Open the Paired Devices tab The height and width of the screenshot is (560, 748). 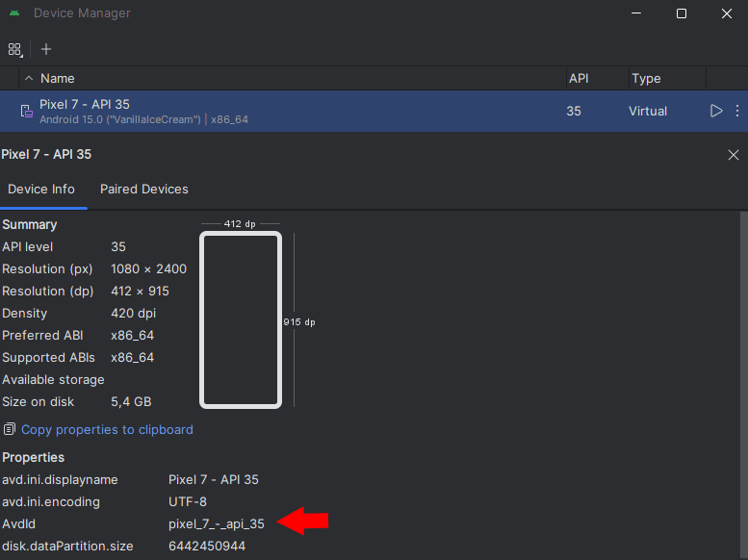coord(144,190)
